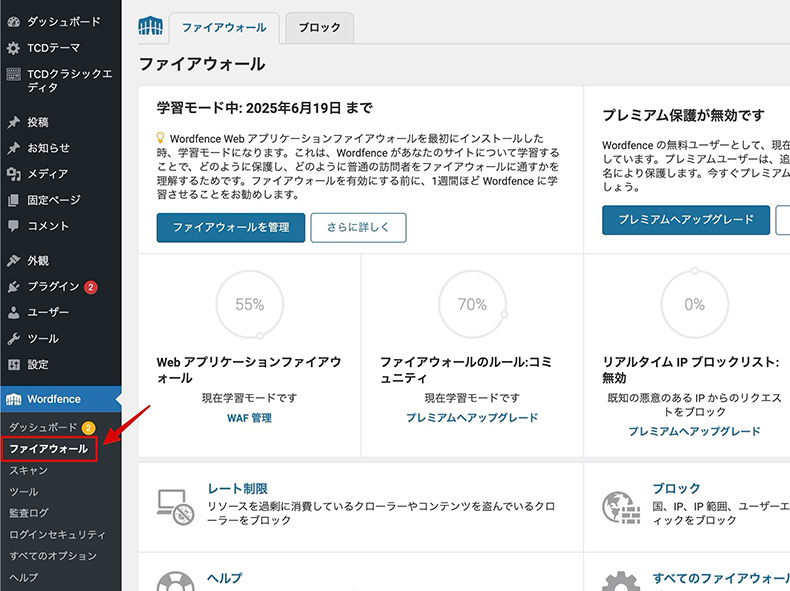Open the WAF 管理 link
The image size is (790, 591).
point(249,418)
